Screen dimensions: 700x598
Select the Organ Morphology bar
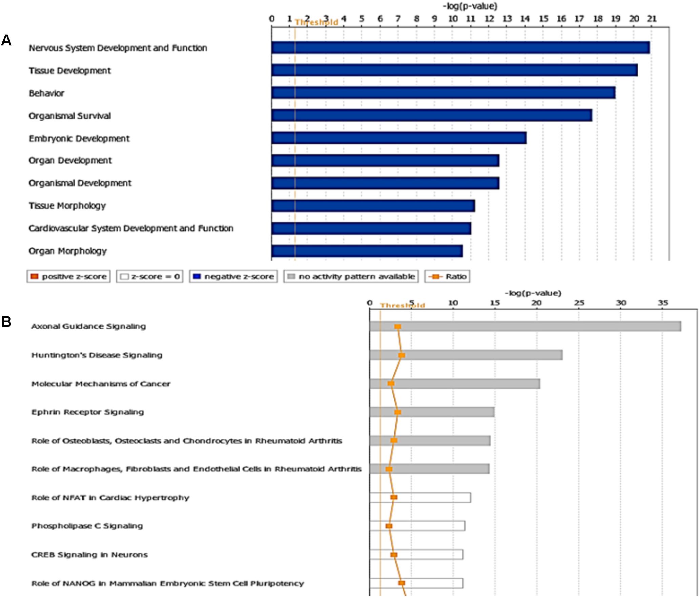pyautogui.click(x=367, y=251)
